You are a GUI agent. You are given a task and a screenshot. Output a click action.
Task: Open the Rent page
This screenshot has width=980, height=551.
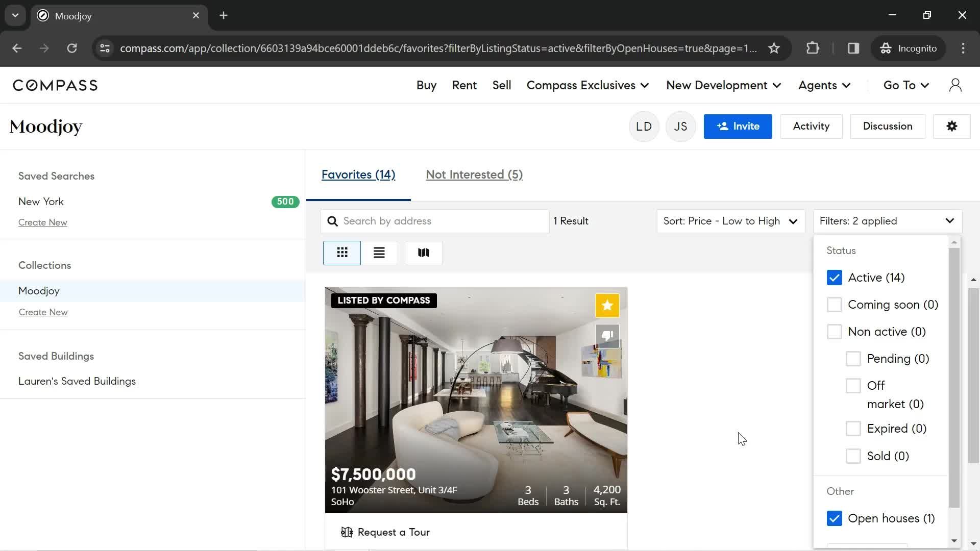[x=464, y=85]
